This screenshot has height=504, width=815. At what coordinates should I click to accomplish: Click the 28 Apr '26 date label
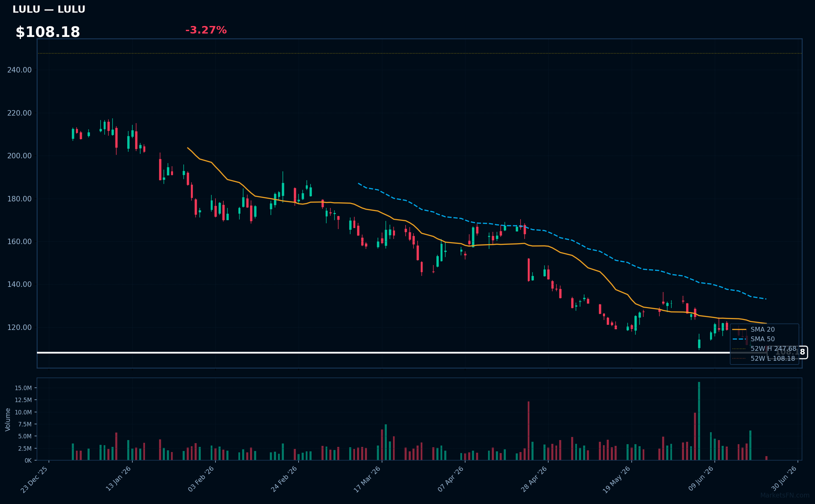coord(534,479)
